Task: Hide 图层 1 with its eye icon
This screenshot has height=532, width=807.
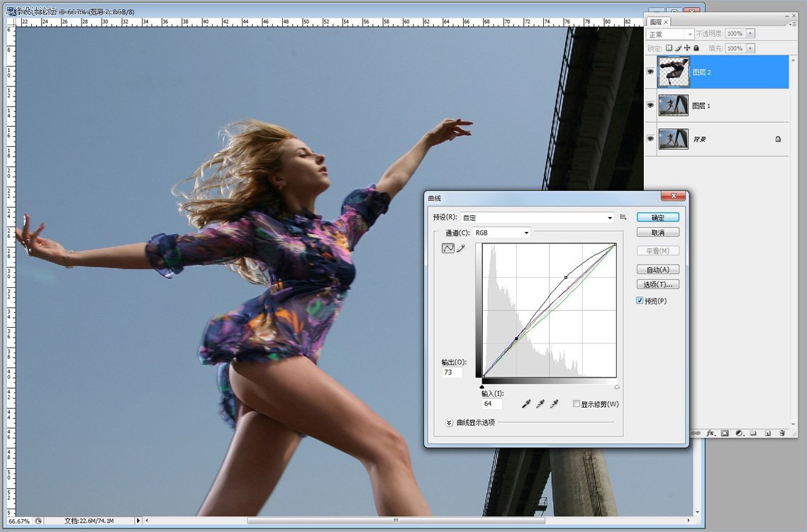Action: (x=650, y=105)
